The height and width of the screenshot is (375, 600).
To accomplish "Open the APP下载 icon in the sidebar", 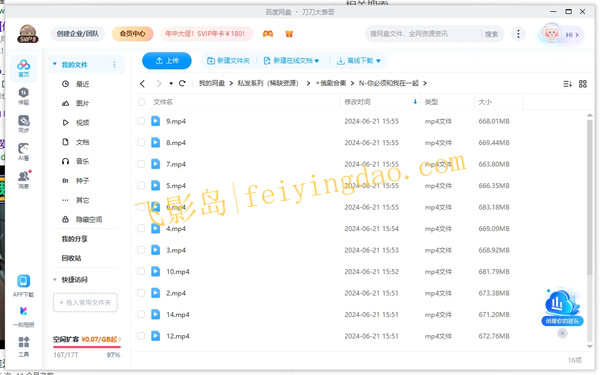I will (x=24, y=286).
